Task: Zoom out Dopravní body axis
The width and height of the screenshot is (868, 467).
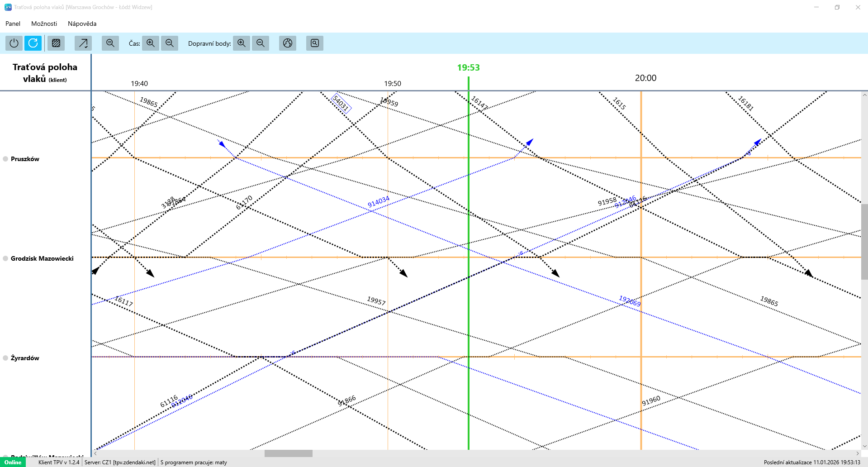Action: pyautogui.click(x=261, y=43)
